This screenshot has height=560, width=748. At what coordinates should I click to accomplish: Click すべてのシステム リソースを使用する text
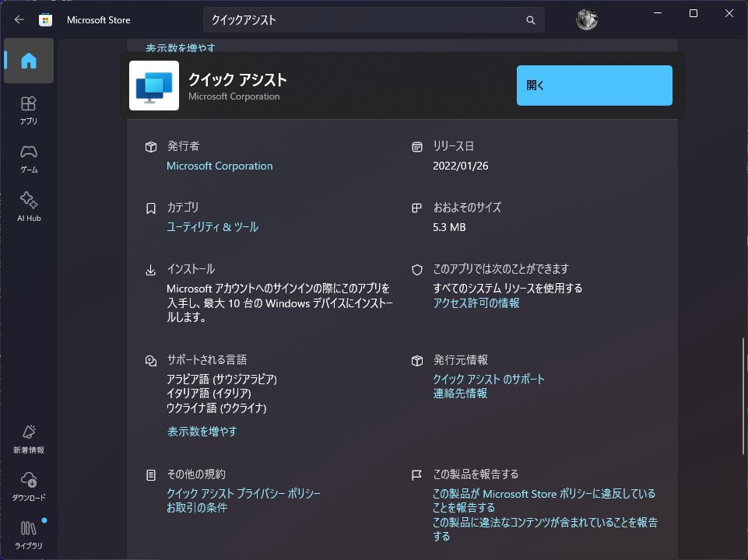click(x=507, y=289)
